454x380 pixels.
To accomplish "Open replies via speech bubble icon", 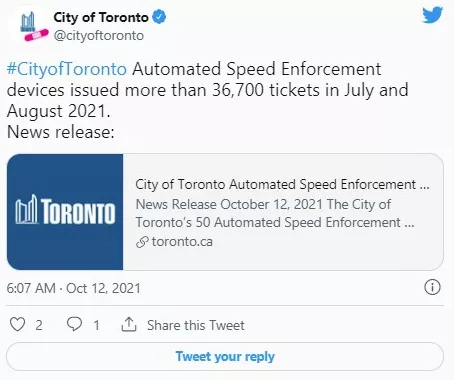I will tap(74, 324).
